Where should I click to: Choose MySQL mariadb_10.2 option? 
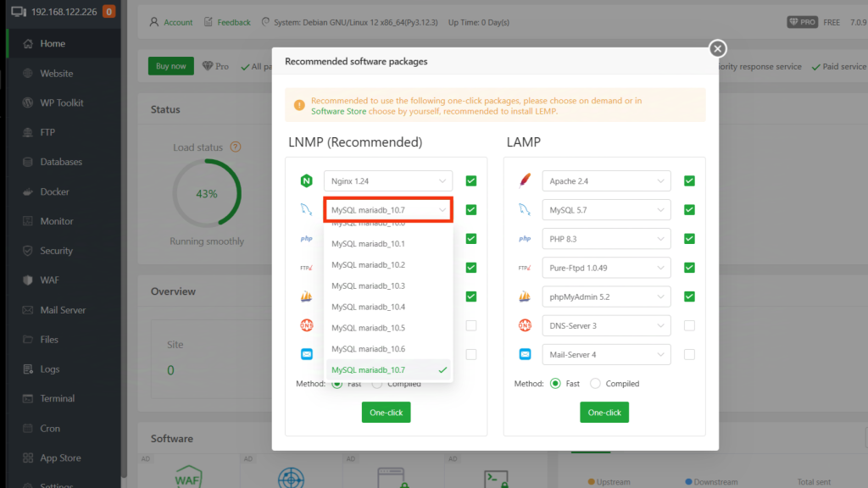coord(369,264)
